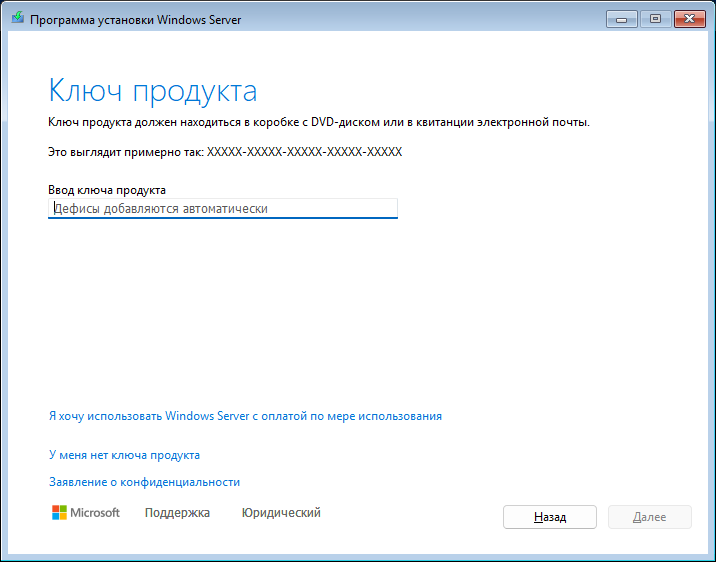Open the Юридический legal link

pos(281,513)
